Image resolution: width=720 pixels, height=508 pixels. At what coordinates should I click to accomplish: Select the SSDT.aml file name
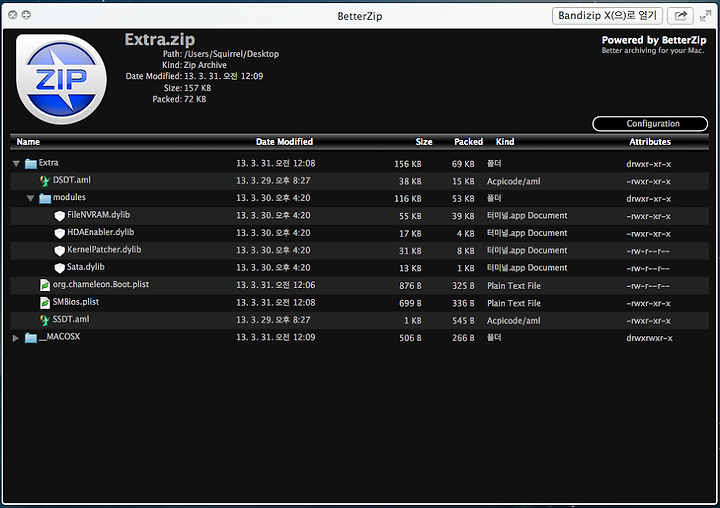[x=71, y=320]
